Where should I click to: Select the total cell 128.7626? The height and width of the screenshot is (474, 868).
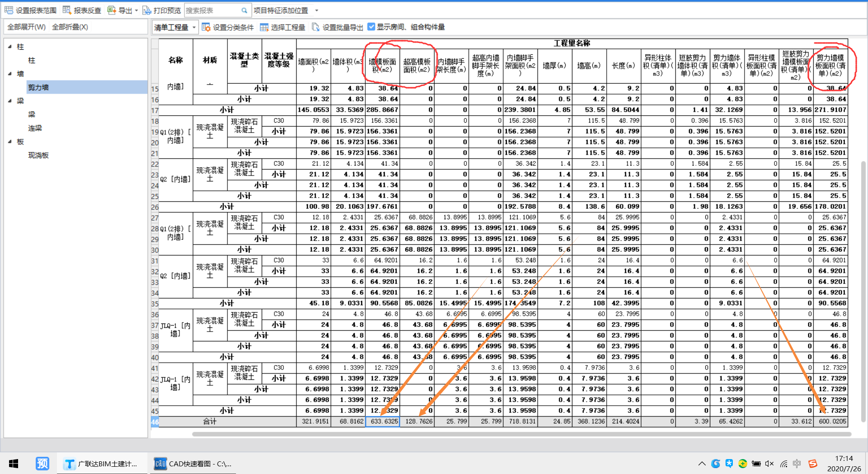point(417,422)
